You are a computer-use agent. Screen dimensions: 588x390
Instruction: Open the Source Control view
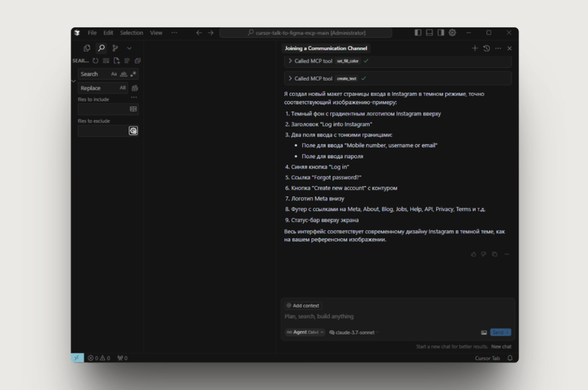pos(115,48)
